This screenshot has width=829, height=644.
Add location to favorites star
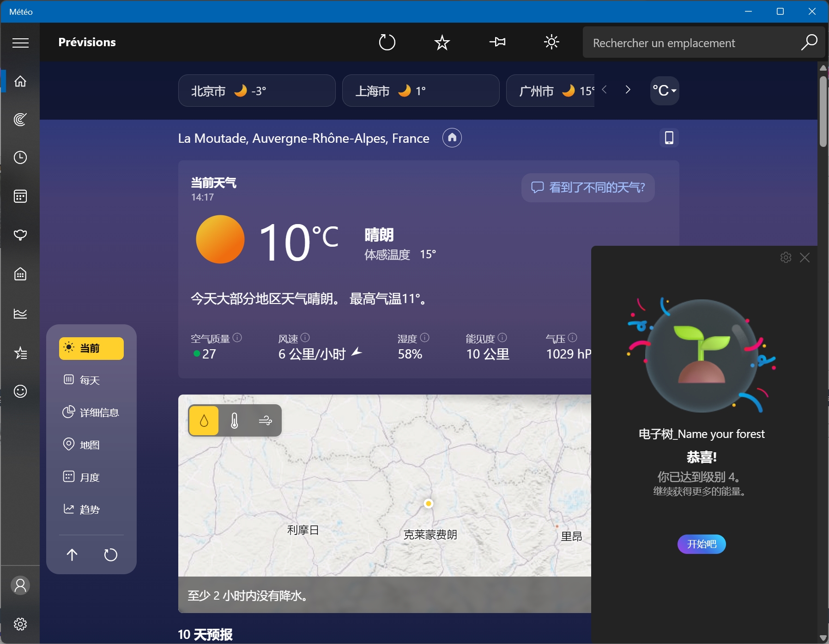pyautogui.click(x=442, y=43)
